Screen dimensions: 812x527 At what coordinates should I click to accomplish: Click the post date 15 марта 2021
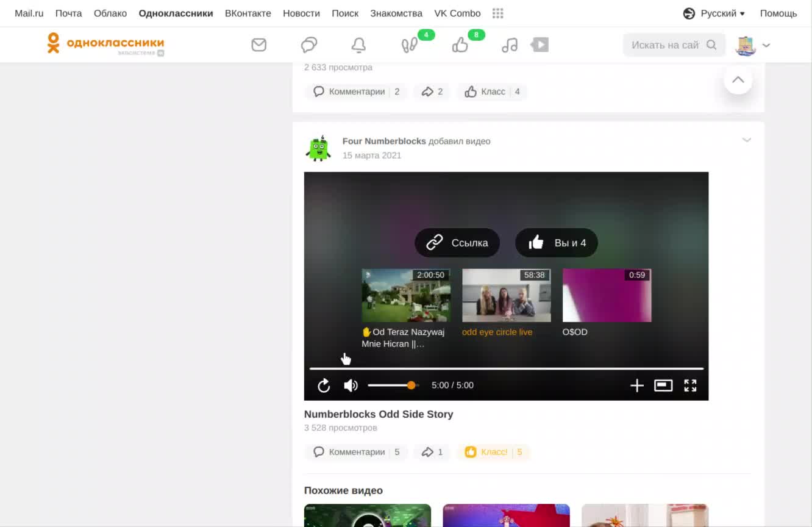(372, 156)
